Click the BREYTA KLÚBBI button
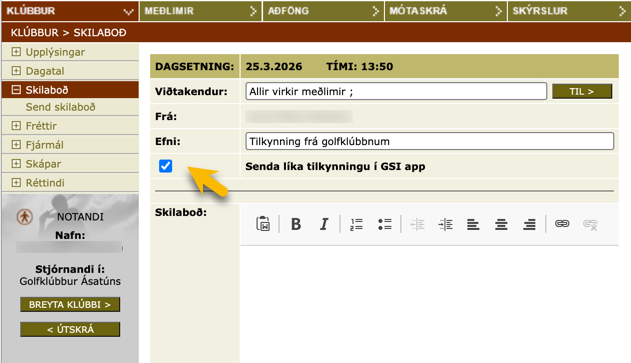Viewport: 631px width, 363px height. (70, 305)
